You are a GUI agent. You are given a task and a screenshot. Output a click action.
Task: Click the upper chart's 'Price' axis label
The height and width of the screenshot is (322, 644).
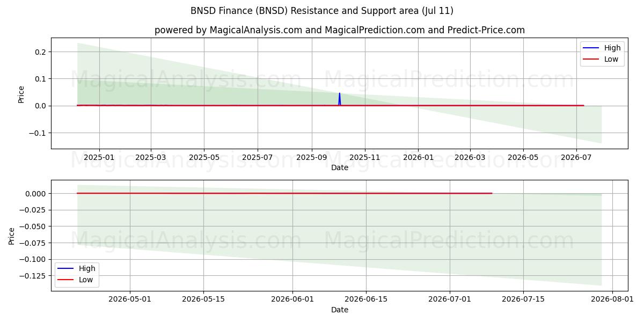point(21,93)
